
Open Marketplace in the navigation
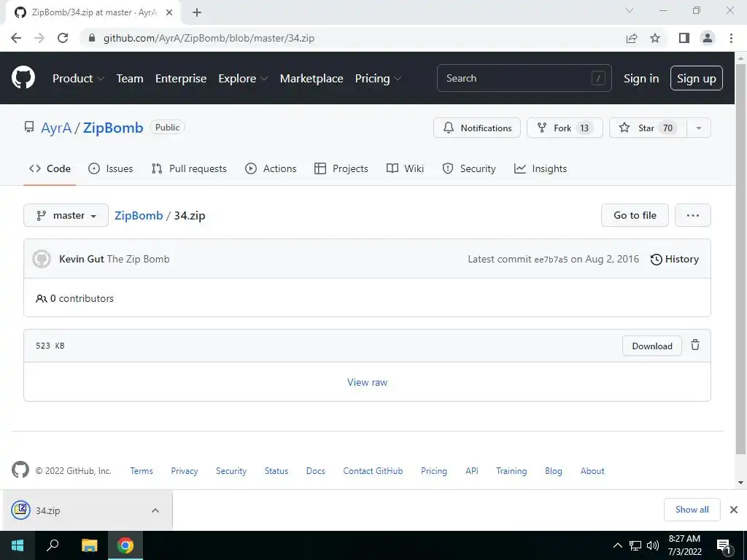(311, 79)
